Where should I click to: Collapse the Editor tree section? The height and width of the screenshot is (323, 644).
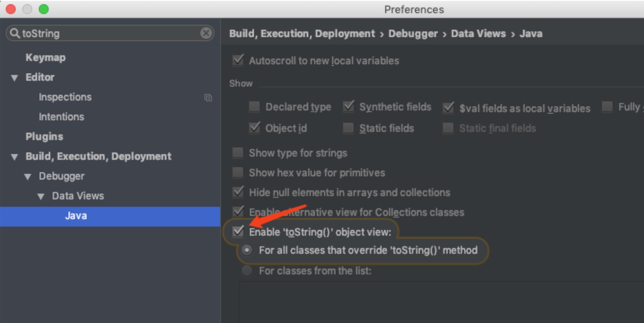click(x=15, y=78)
